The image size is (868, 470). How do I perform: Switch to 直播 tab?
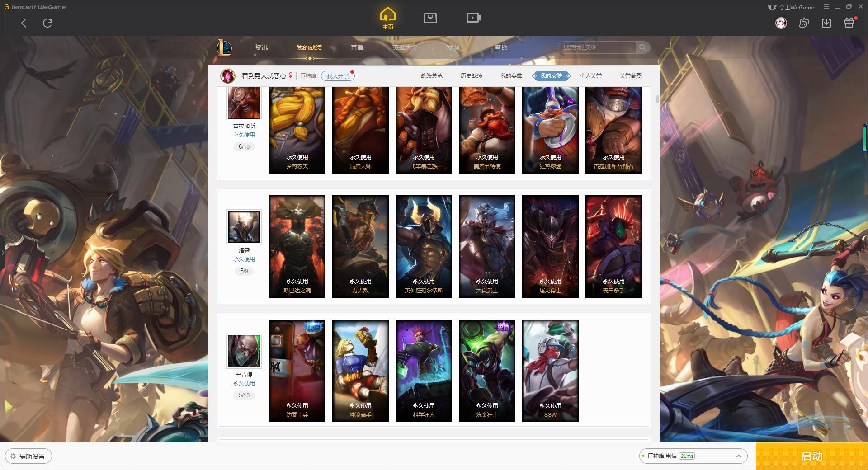[357, 47]
